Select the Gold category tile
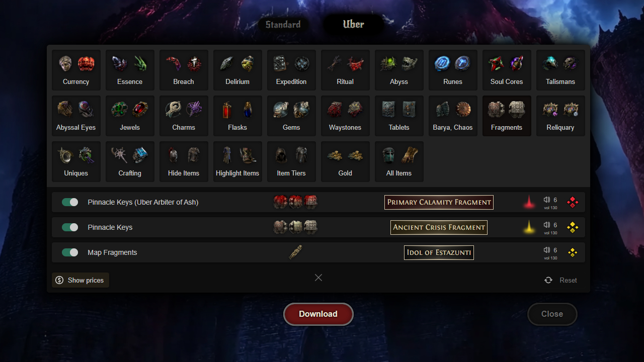The width and height of the screenshot is (644, 362). tap(345, 161)
